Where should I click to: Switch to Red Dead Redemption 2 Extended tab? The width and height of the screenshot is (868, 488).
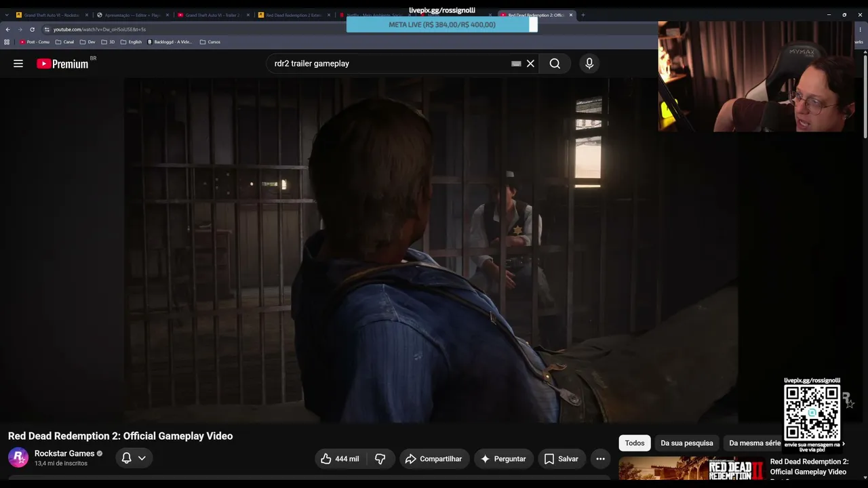(x=293, y=15)
